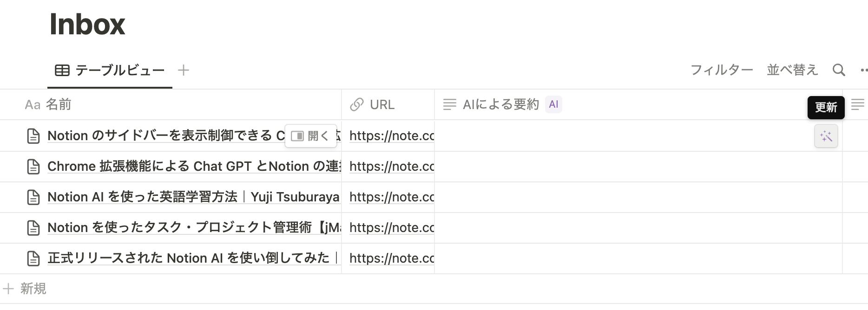The height and width of the screenshot is (310, 868).
Task: Click the Inbox page title
Action: click(87, 24)
